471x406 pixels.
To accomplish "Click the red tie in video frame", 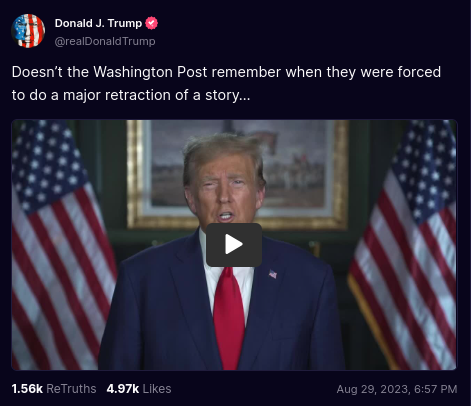I will click(x=229, y=318).
